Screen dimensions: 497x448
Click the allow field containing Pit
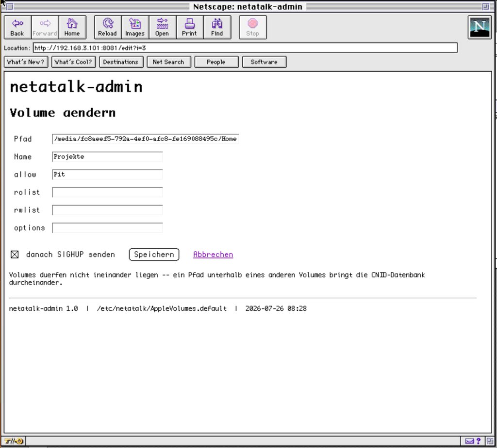tap(107, 174)
